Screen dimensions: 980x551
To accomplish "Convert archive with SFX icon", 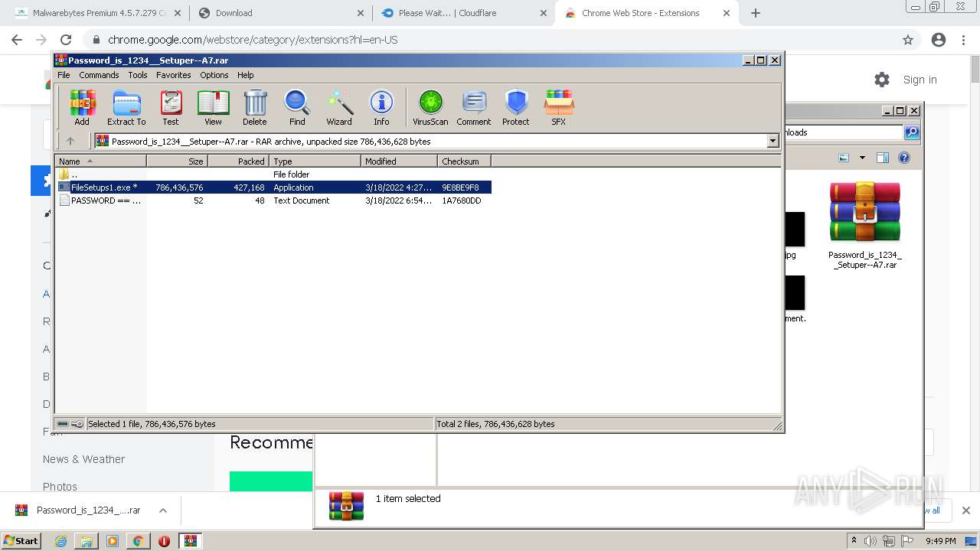I will [x=559, y=107].
